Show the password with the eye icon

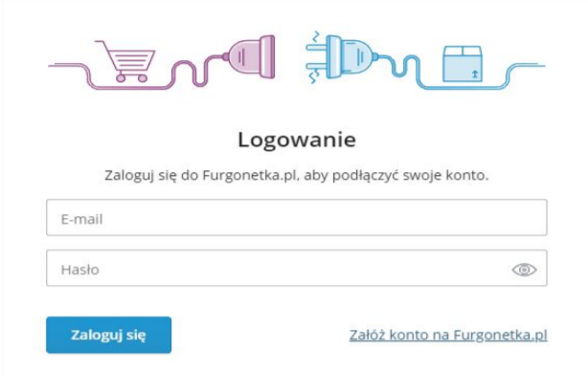tap(524, 270)
